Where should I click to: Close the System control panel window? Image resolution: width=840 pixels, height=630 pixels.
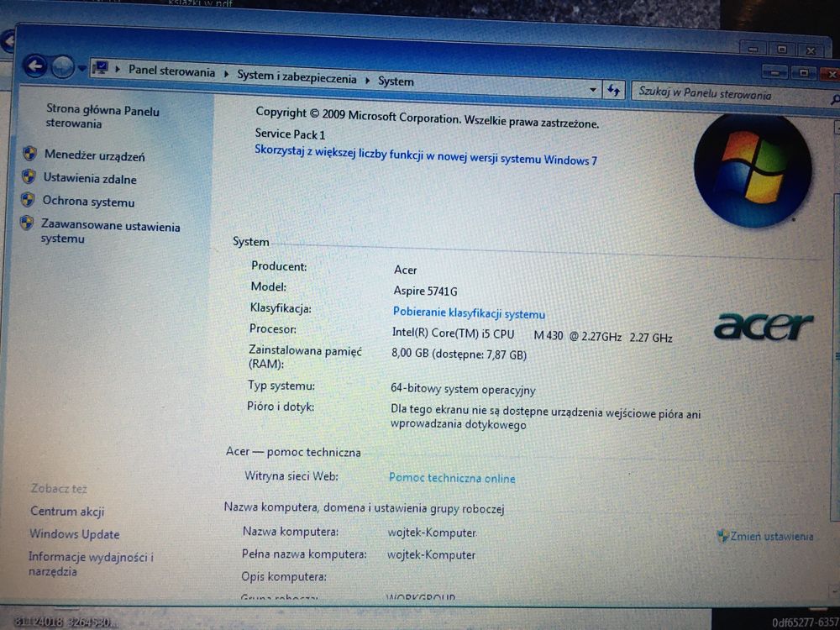coord(831,74)
